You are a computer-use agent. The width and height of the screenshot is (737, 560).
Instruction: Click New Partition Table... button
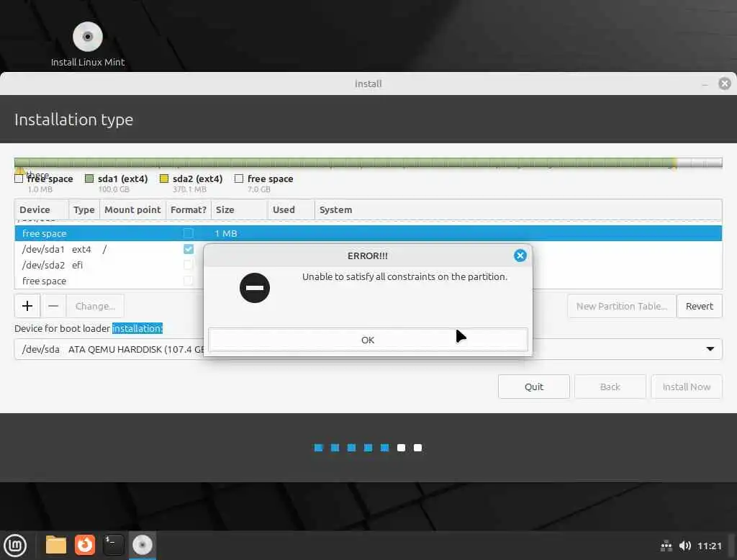tap(621, 306)
